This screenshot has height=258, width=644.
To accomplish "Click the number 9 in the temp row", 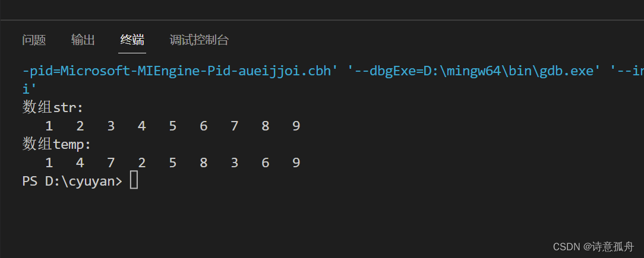I will click(296, 163).
